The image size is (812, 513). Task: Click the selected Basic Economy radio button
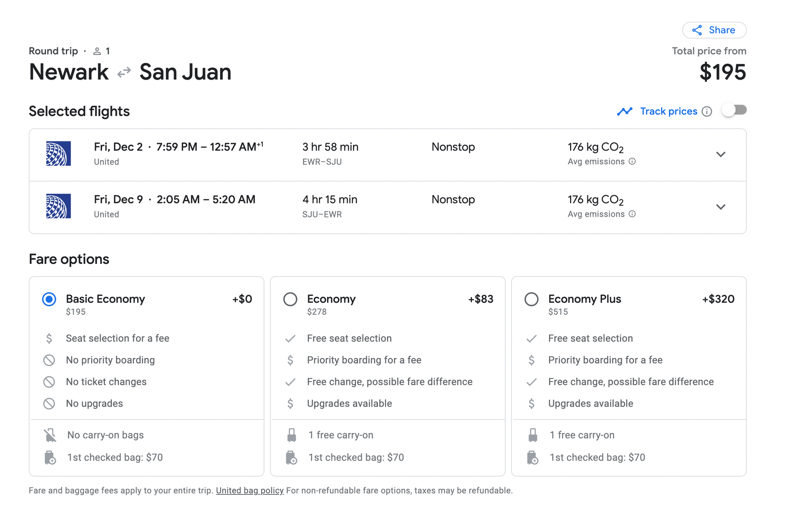click(49, 299)
